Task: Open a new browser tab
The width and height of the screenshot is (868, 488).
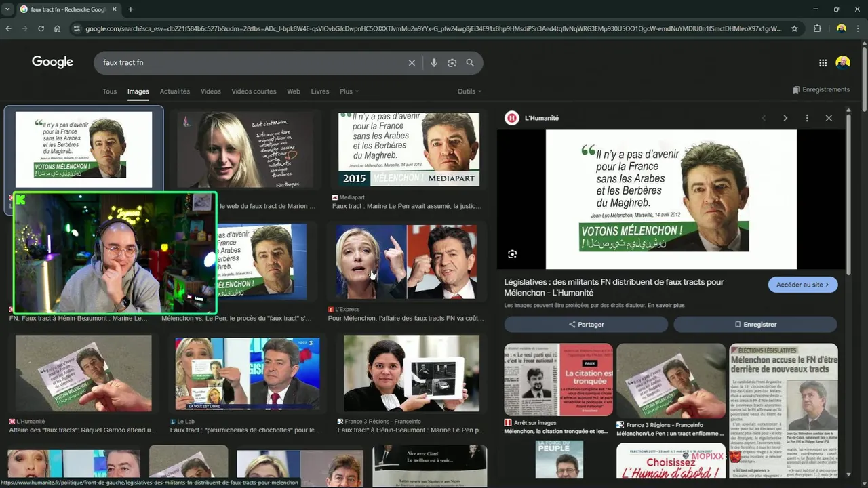Action: [131, 9]
